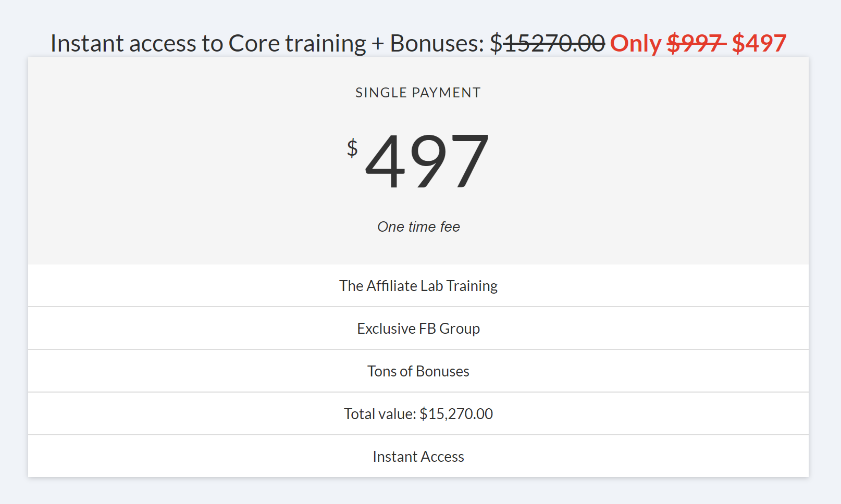The width and height of the screenshot is (841, 504).
Task: Click the red "Only" text
Action: (635, 43)
